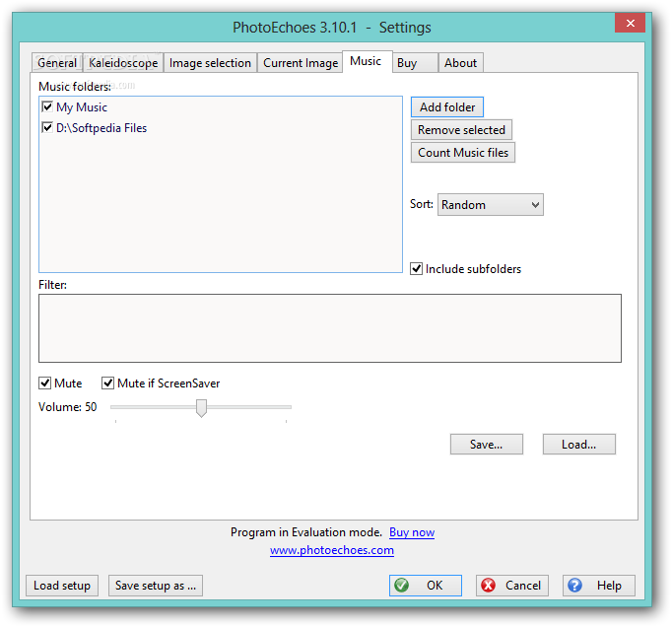Click the Load... button
This screenshot has width=672, height=627.
pyautogui.click(x=579, y=445)
